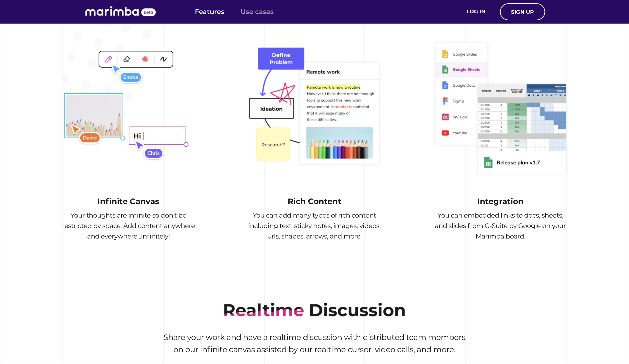Click the Google Slides icon
This screenshot has width=629, height=364.
coord(445,54)
